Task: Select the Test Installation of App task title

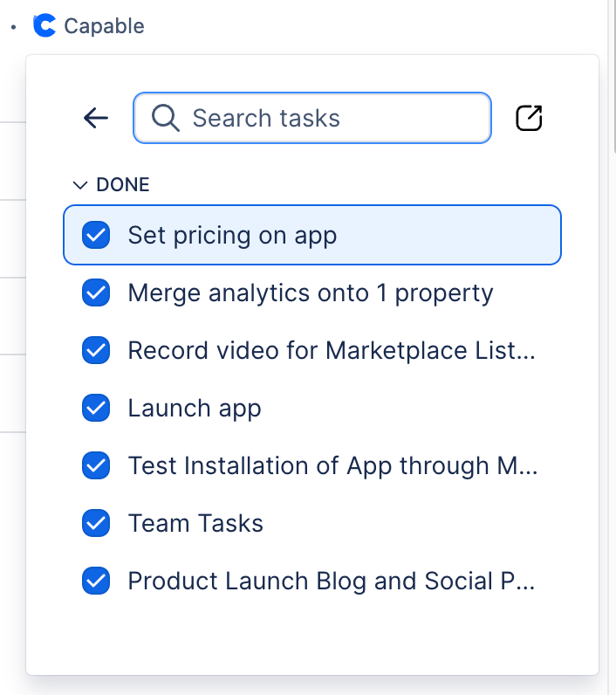Action: point(332,465)
